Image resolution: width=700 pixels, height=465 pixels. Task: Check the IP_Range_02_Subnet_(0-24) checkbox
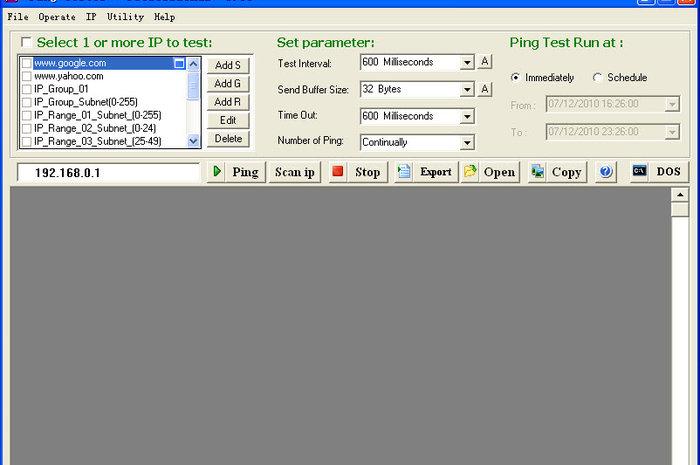click(x=27, y=129)
